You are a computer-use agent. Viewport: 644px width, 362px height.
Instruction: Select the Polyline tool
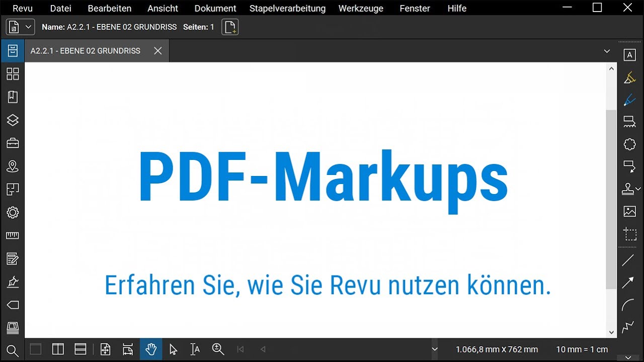pos(628,328)
